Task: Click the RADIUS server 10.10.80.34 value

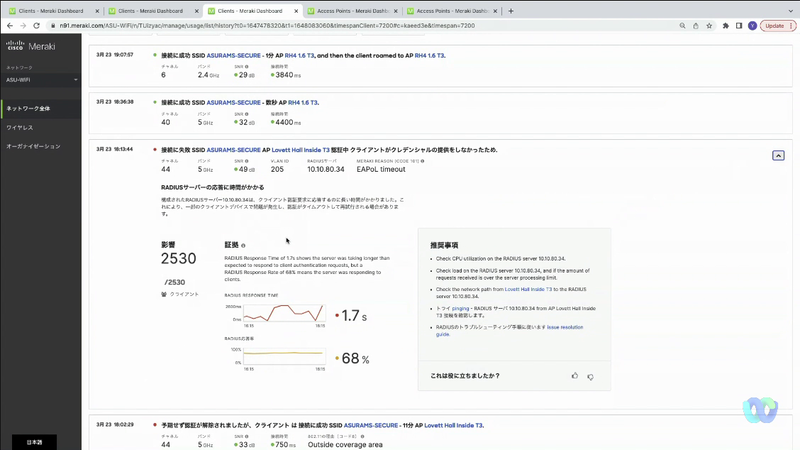Action: pyautogui.click(x=326, y=169)
